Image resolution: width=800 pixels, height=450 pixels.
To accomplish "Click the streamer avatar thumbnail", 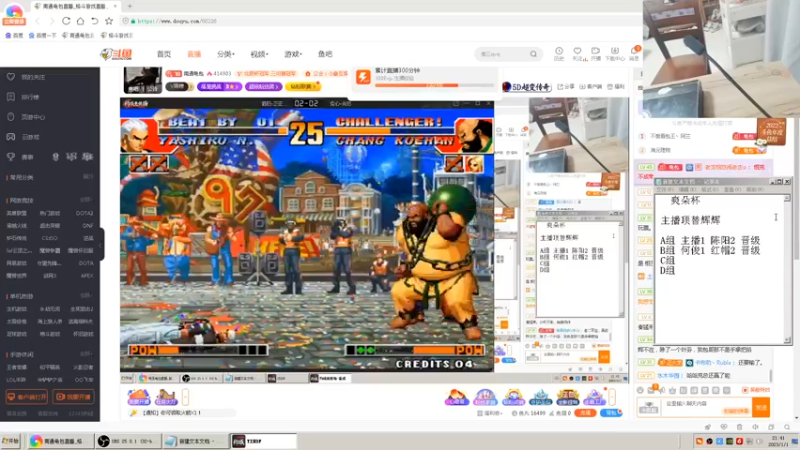I will point(143,80).
